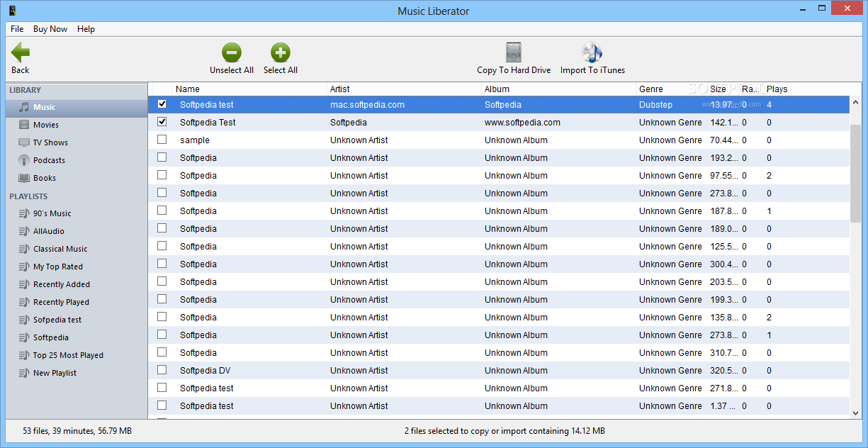Select the Podcasts icon
Image resolution: width=868 pixels, height=448 pixels.
tap(24, 160)
